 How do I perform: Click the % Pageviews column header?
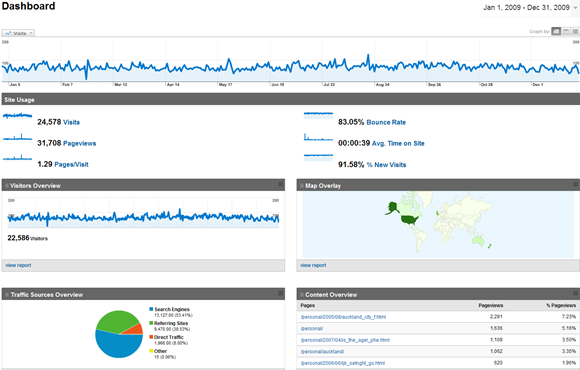pos(561,306)
